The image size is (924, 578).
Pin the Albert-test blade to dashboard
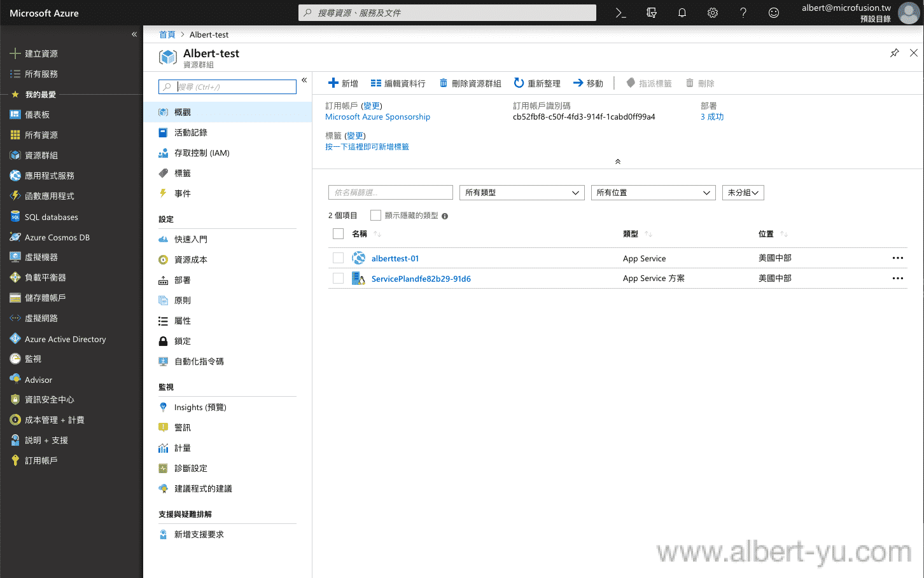894,53
